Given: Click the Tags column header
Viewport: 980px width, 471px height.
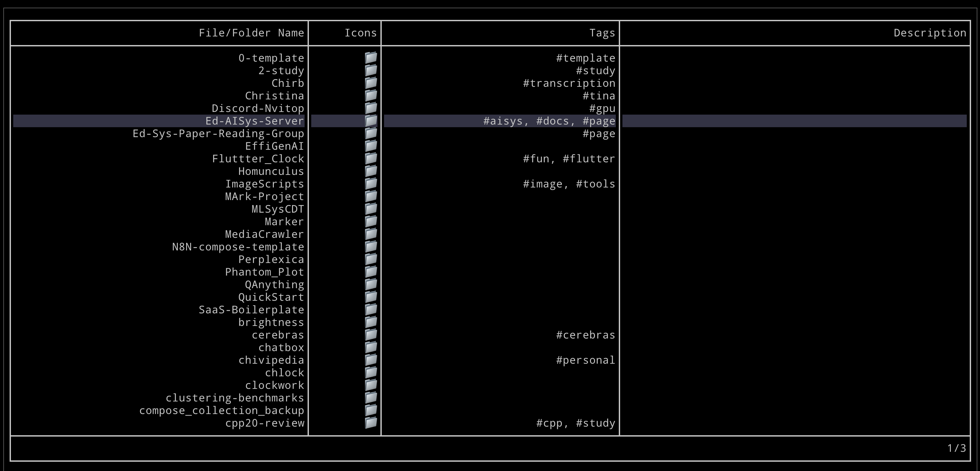Looking at the screenshot, I should point(602,33).
